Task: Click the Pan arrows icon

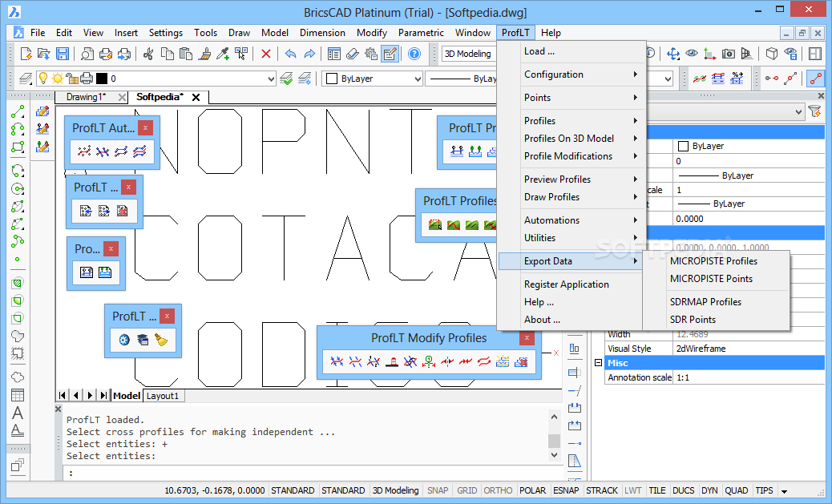Action: coord(673,54)
